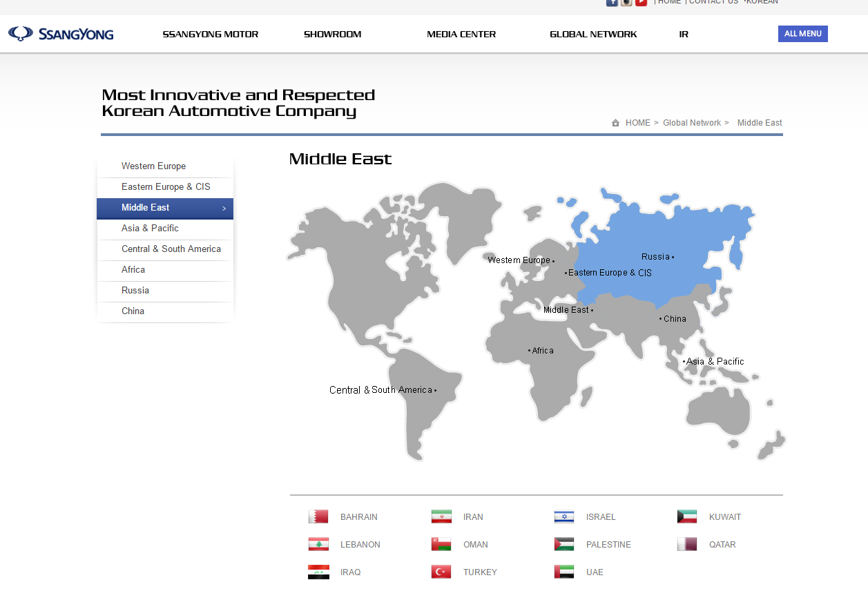Open the QATAR country link
The height and width of the screenshot is (609, 868).
722,545
